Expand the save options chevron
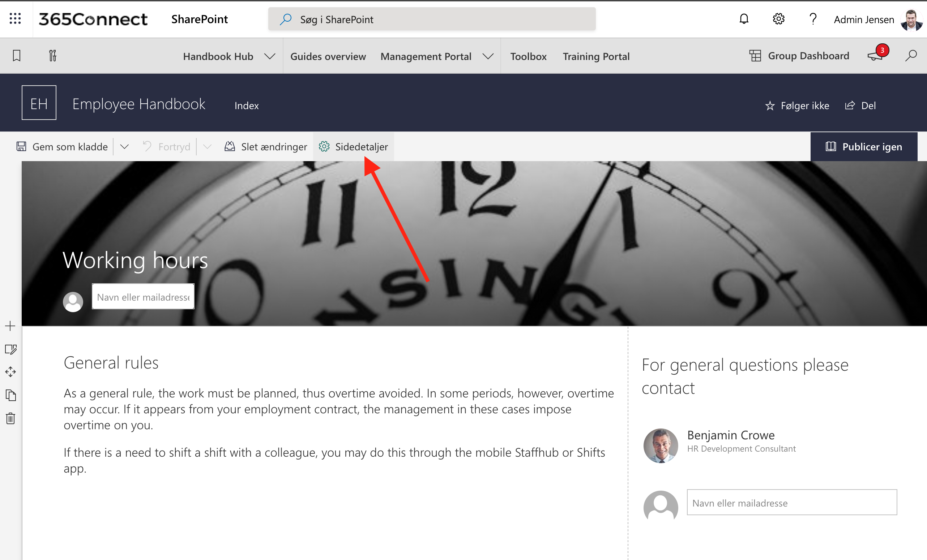 pyautogui.click(x=124, y=147)
